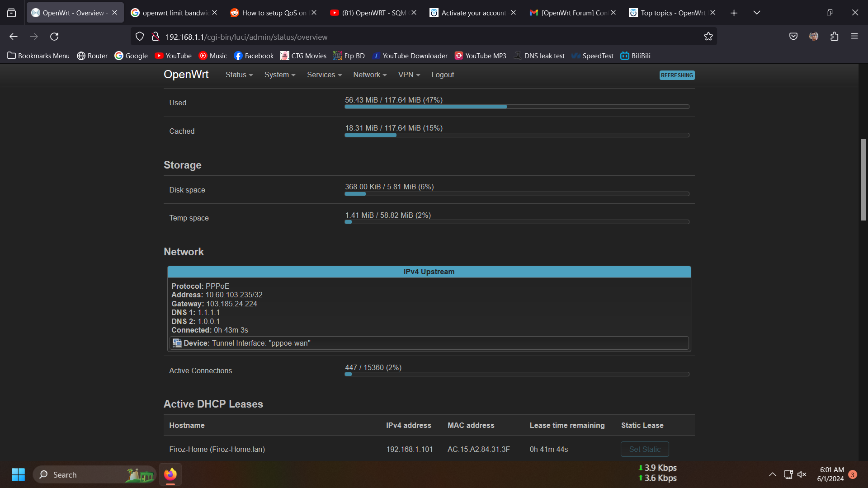Image resolution: width=868 pixels, height=488 pixels.
Task: Click the Logout link
Action: [442, 75]
